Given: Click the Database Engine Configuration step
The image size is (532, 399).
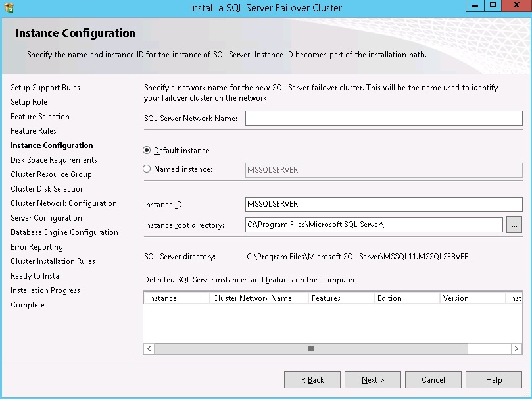Looking at the screenshot, I should (x=64, y=232).
